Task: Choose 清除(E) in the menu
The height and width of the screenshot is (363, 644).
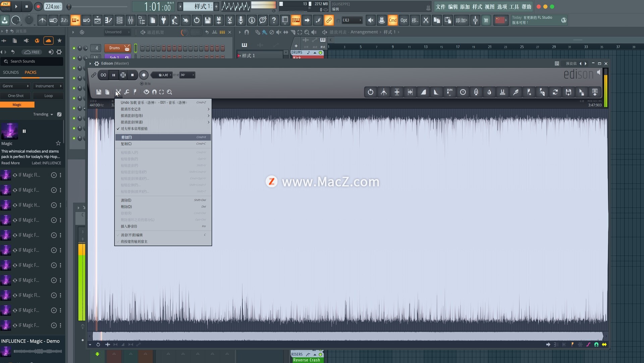Action: pyautogui.click(x=163, y=200)
